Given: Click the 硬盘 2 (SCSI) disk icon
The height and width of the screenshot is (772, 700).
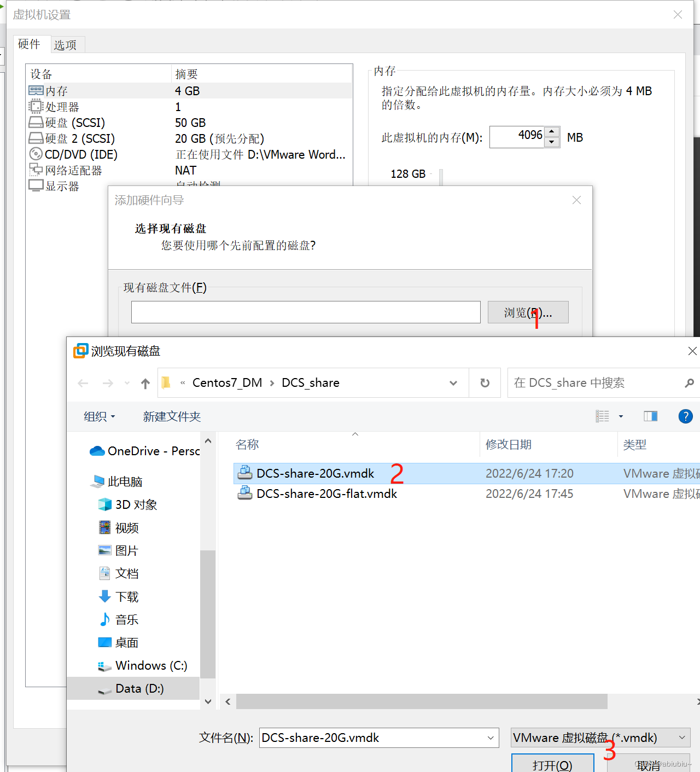Looking at the screenshot, I should [x=36, y=138].
